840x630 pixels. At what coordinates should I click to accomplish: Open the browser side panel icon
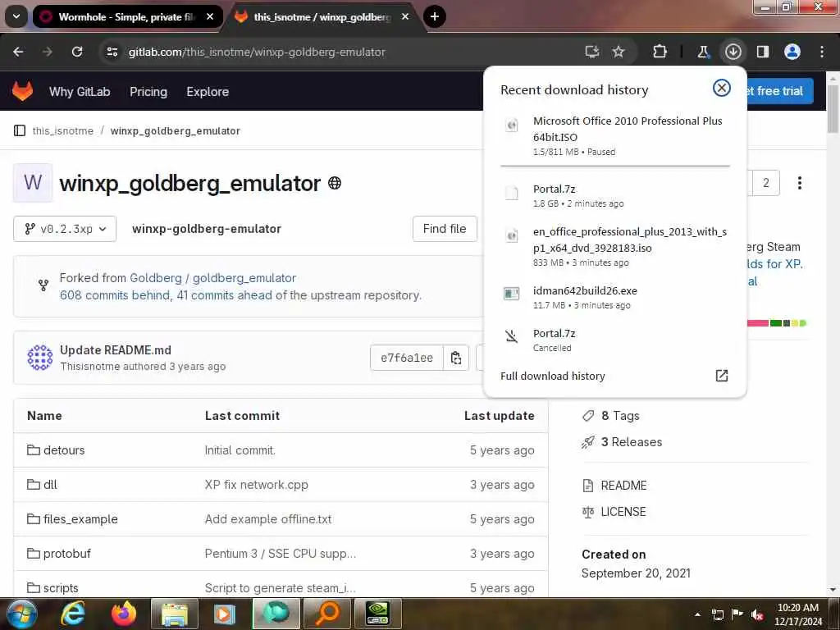[763, 52]
